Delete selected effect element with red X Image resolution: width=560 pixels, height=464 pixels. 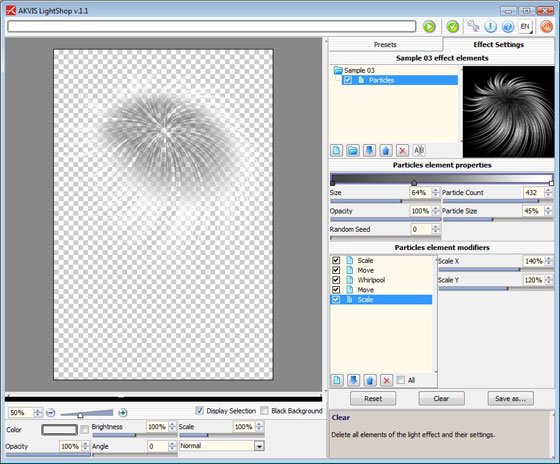click(x=402, y=150)
